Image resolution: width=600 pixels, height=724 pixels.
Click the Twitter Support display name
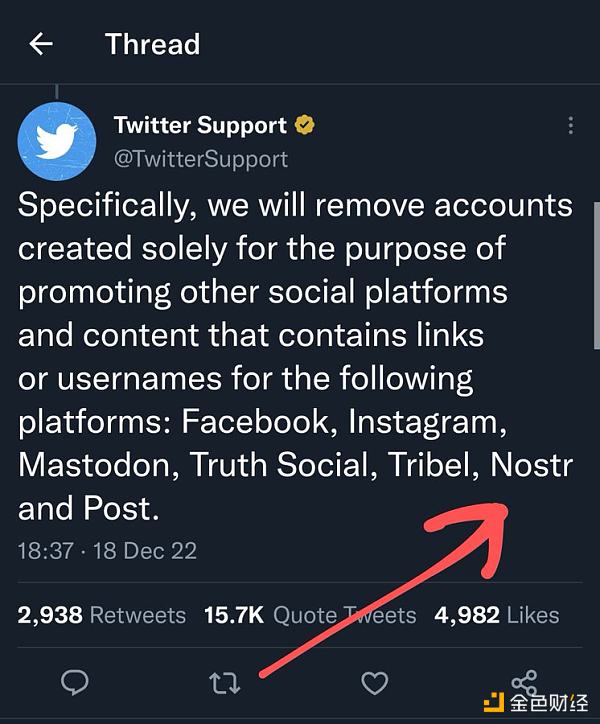tap(200, 126)
